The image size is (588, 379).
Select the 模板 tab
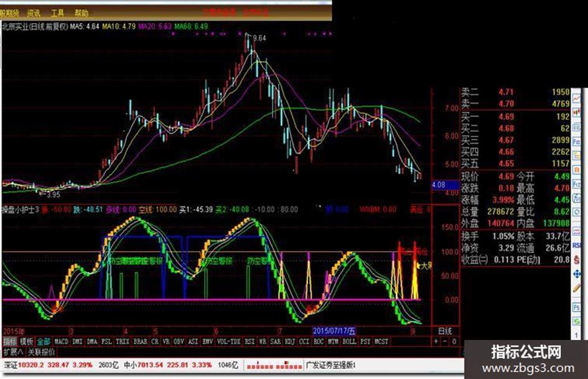27,342
